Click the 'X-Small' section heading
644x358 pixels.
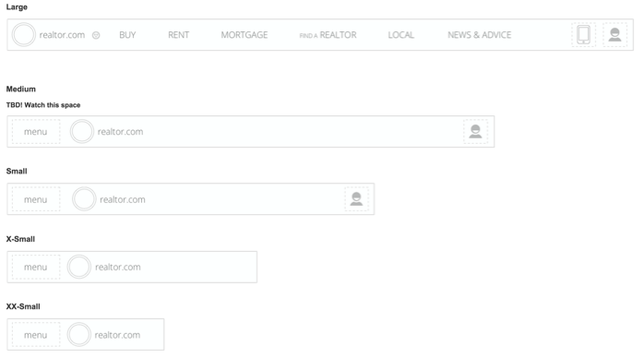pyautogui.click(x=20, y=239)
